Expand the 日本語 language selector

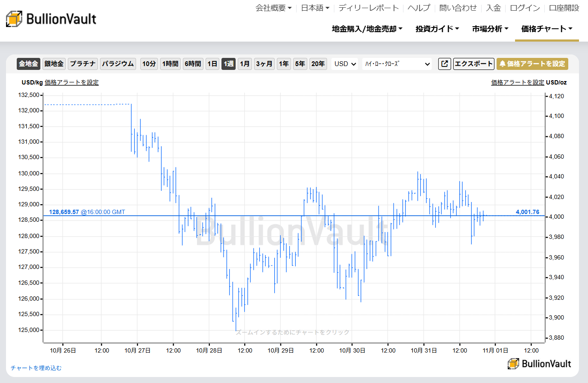(315, 8)
